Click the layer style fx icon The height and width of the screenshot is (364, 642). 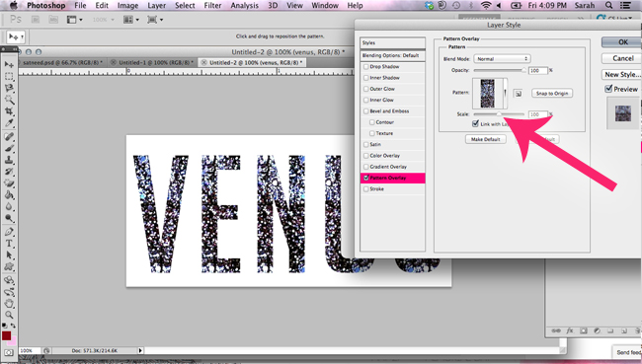570,330
